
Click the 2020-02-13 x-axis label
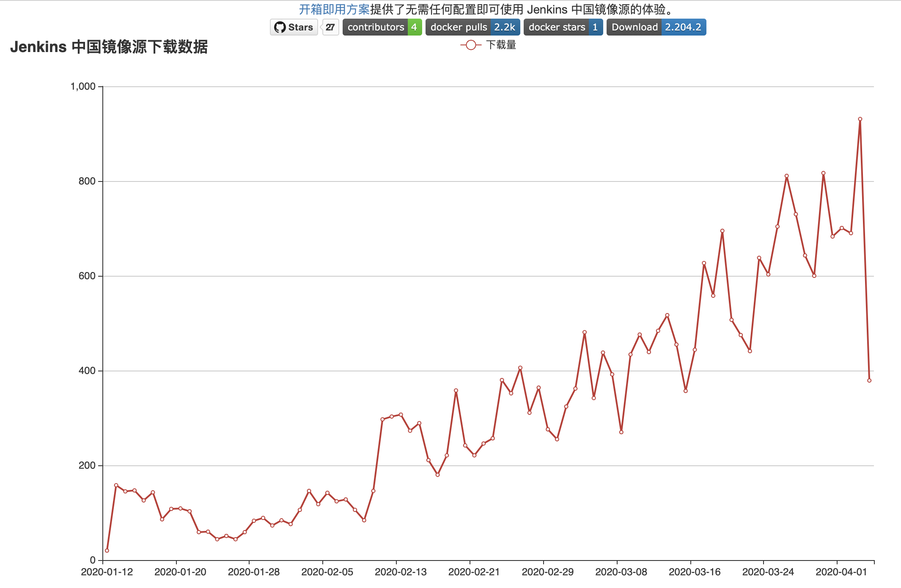[401, 572]
